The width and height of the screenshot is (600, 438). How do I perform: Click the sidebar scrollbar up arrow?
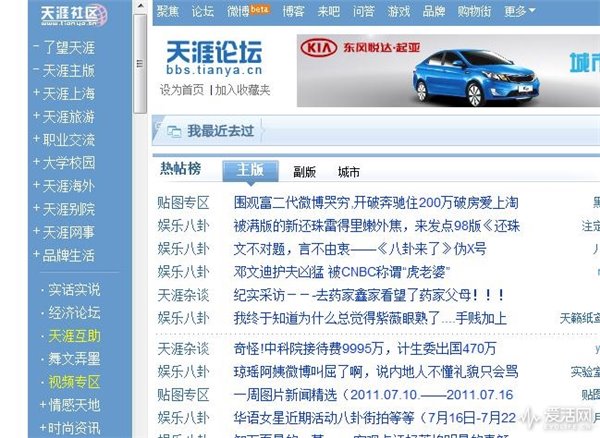coord(140,6)
